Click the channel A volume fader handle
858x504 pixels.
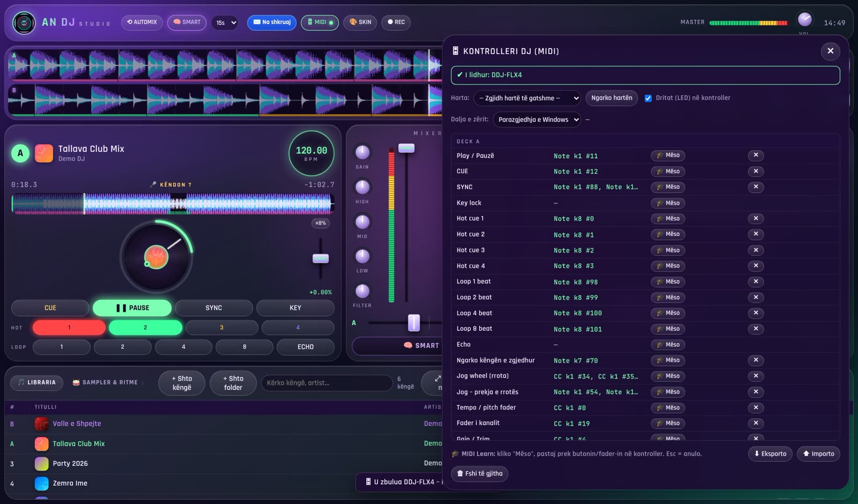406,148
